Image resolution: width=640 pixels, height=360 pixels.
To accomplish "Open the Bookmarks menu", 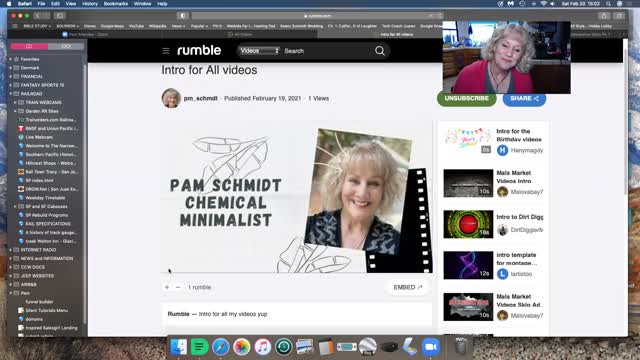I will [x=116, y=4].
